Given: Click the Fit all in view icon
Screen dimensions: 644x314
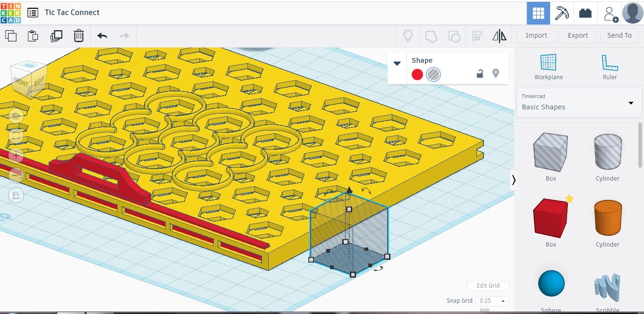Looking at the screenshot, I should click(x=16, y=135).
